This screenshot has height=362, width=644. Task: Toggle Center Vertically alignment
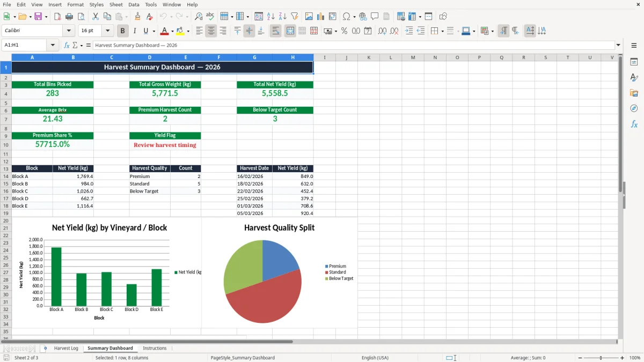[x=249, y=31]
